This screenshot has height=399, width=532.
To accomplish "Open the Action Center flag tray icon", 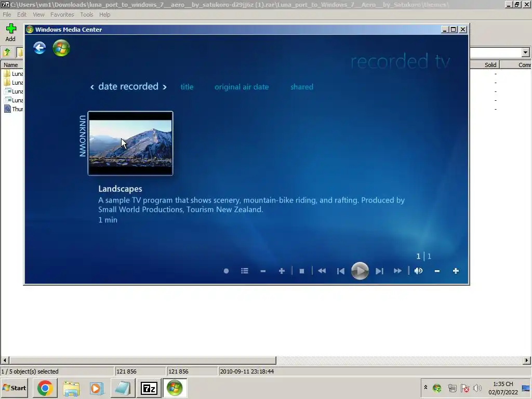I will 465,388.
